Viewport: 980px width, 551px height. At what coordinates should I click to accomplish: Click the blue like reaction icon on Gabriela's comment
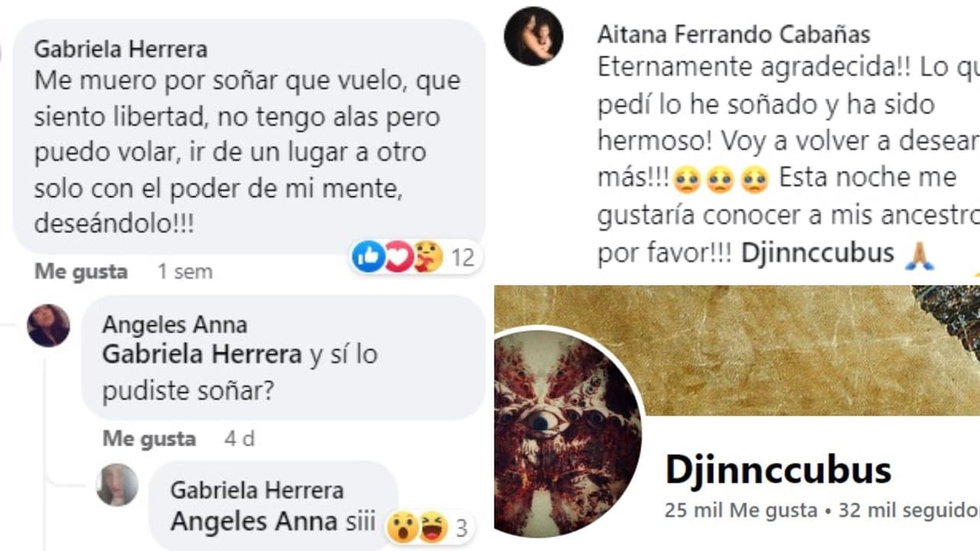pyautogui.click(x=368, y=257)
